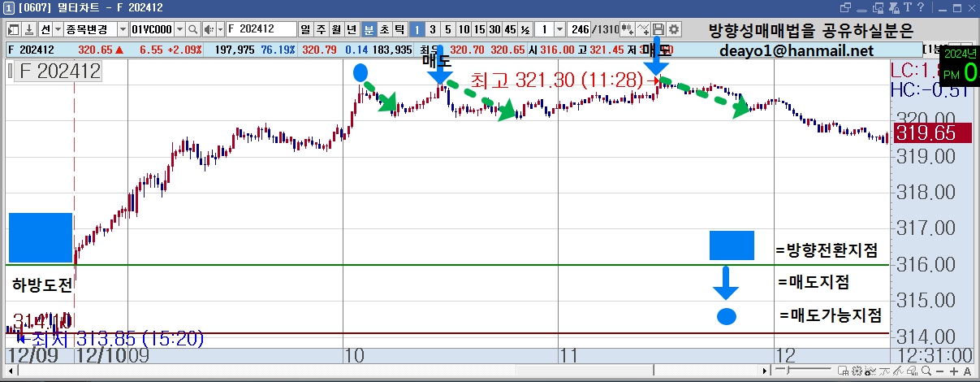Click scroll right arrow on horizontal scrollbar
This screenshot has width=980, height=382.
(x=764, y=371)
